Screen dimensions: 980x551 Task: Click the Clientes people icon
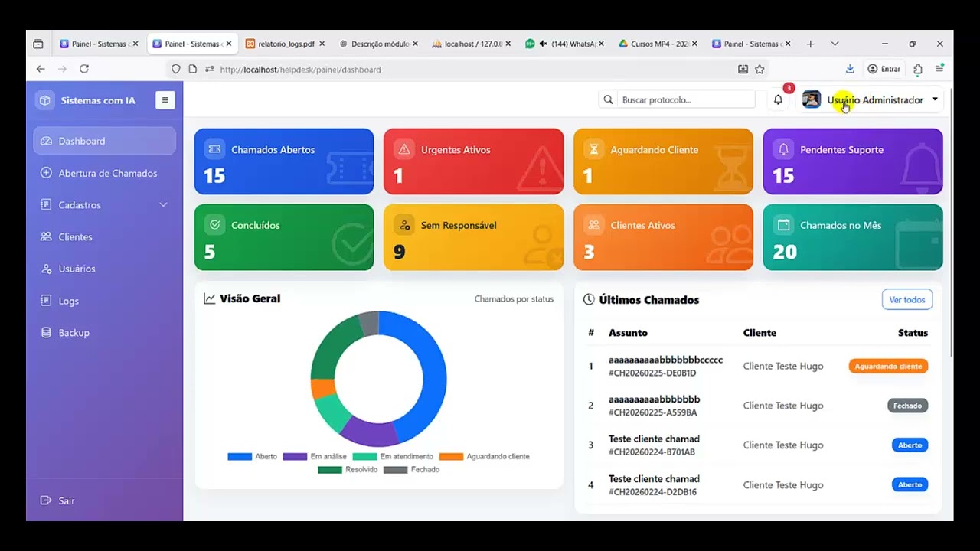click(46, 237)
